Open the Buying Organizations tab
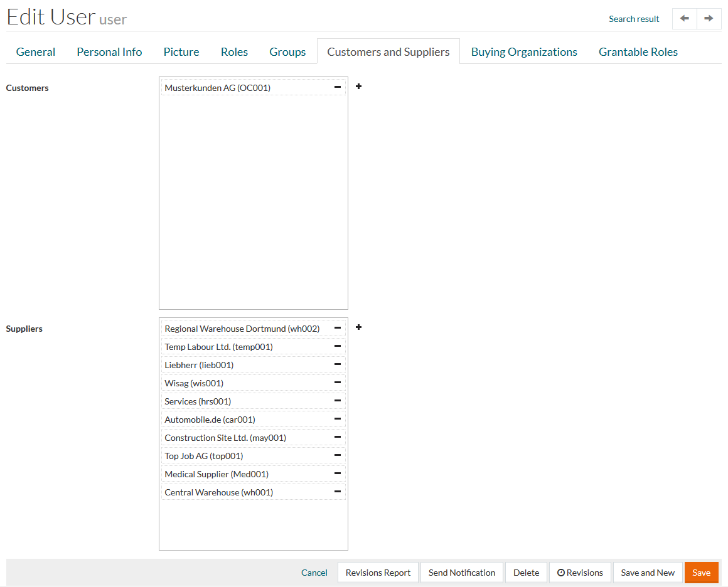728x587 pixels. (524, 52)
